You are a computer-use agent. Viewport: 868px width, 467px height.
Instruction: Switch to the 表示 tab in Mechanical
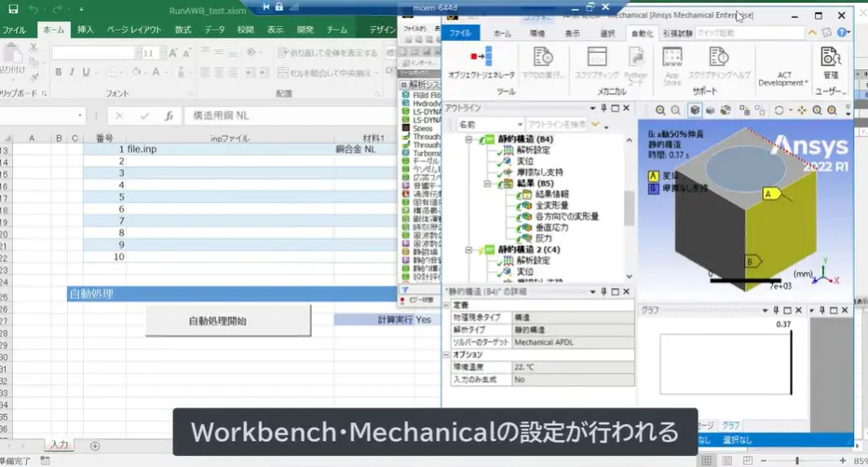click(572, 34)
